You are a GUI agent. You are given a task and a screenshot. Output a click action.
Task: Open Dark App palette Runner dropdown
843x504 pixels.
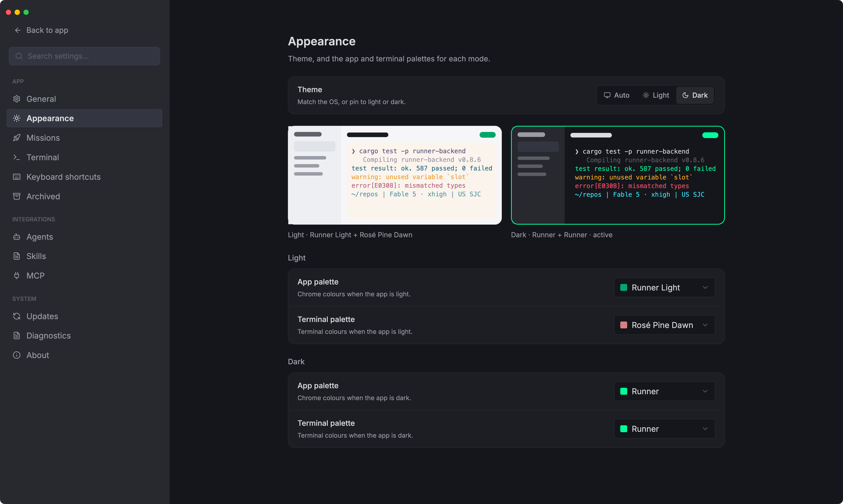665,391
